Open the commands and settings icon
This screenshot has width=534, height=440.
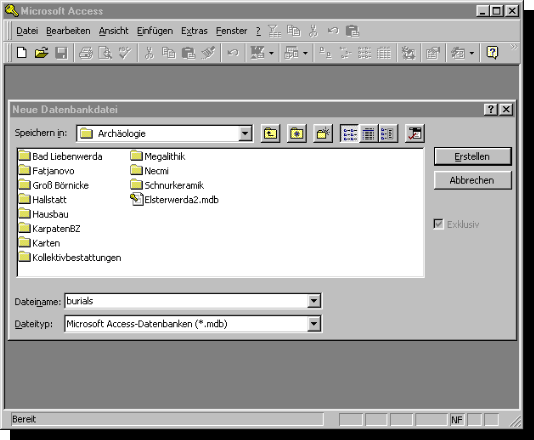pyautogui.click(x=414, y=133)
